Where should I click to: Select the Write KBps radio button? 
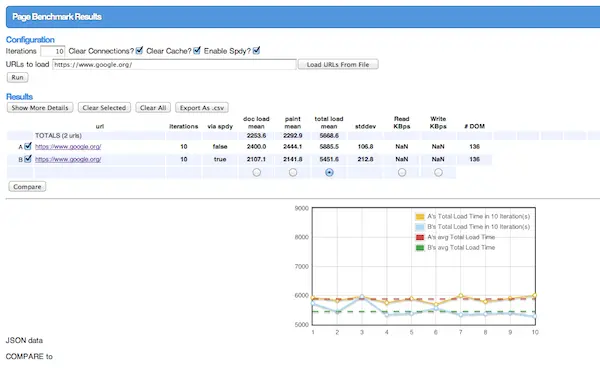click(x=438, y=173)
